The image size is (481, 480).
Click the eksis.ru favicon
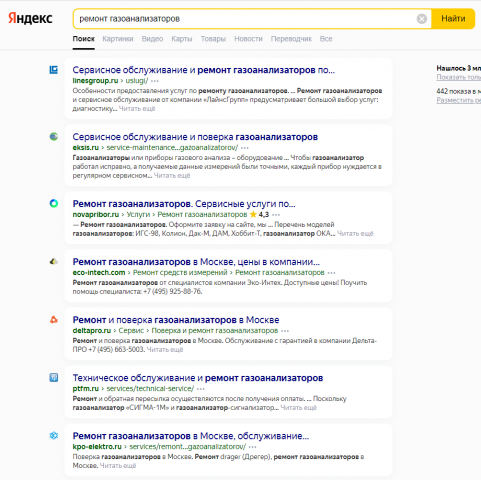[x=54, y=136]
